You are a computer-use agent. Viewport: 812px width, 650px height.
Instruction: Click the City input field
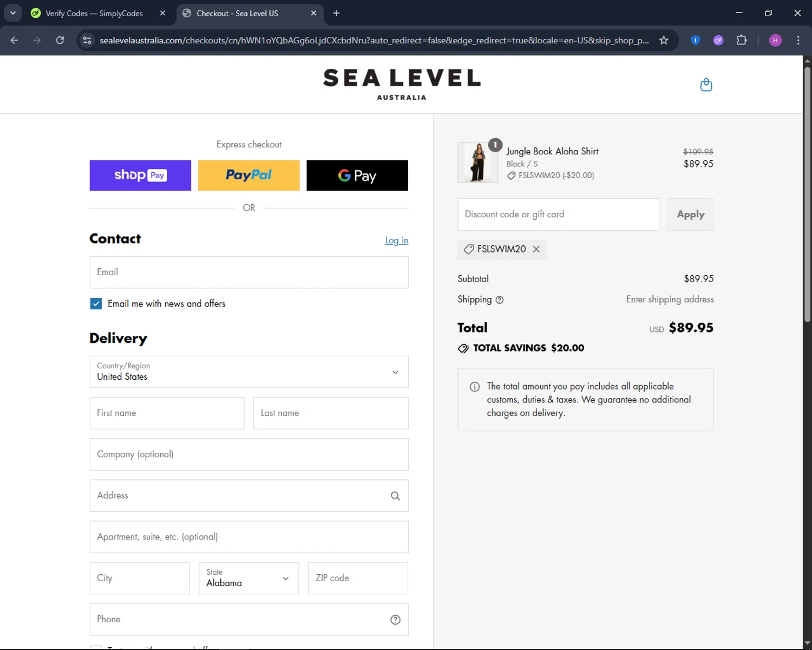(140, 578)
